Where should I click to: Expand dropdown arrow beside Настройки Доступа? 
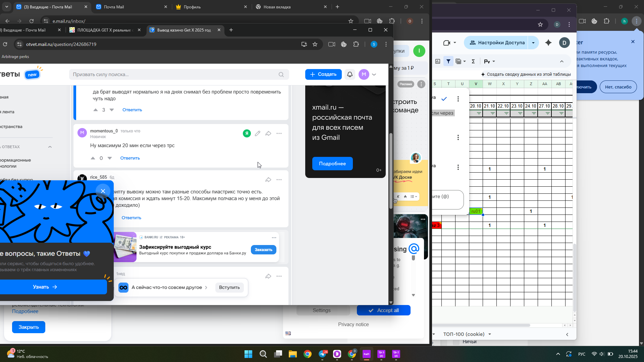(x=533, y=43)
